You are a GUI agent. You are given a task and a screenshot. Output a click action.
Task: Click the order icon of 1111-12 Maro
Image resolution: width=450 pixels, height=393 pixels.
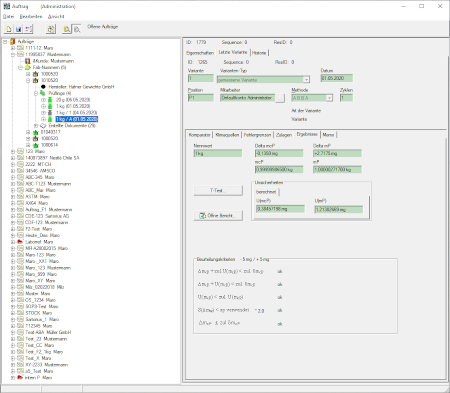point(20,48)
